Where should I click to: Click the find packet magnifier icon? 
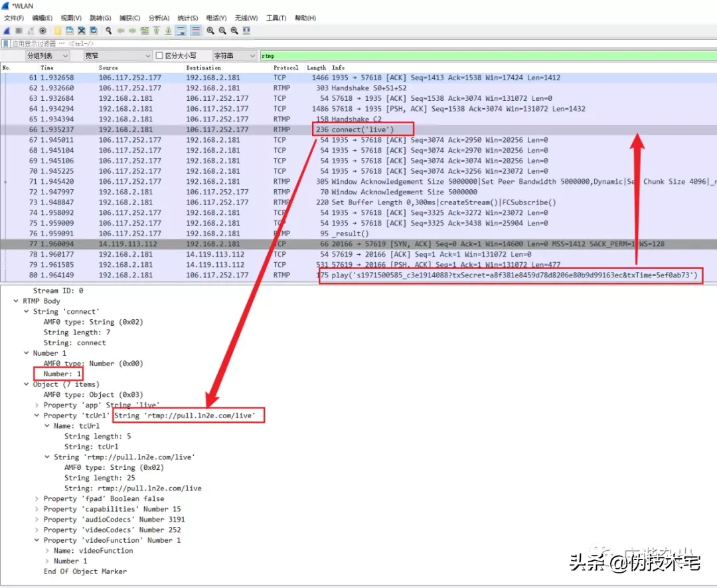pos(108,31)
